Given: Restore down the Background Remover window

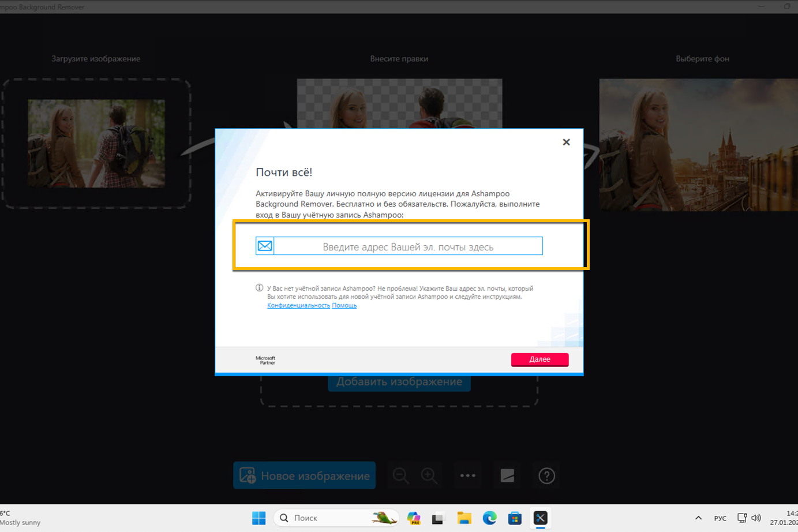Looking at the screenshot, I should click(x=787, y=6).
